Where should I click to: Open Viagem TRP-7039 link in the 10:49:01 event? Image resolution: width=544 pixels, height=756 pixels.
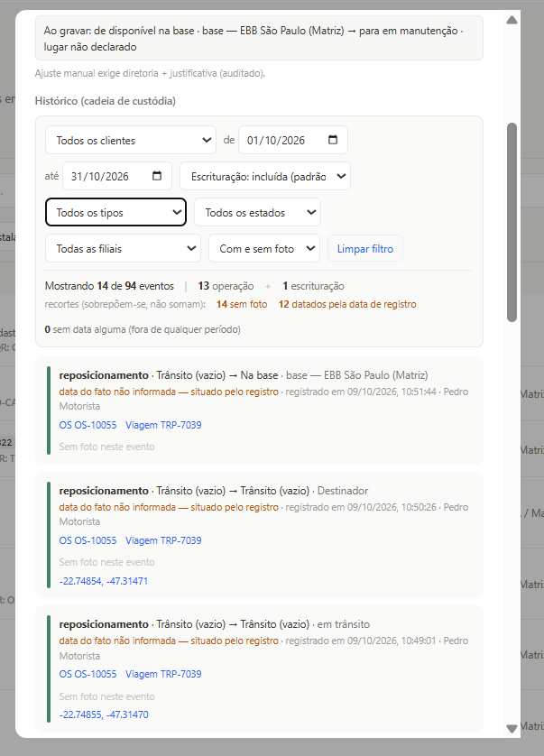tap(163, 674)
